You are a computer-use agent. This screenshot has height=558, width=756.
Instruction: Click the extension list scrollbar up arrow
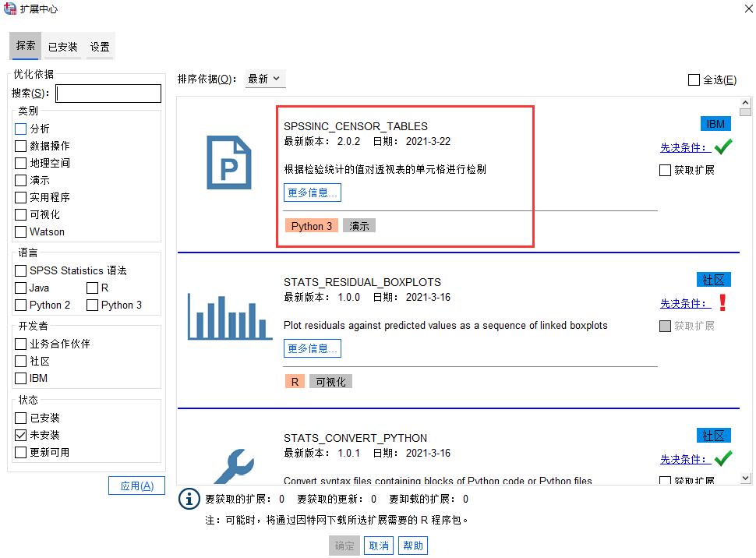(745, 101)
